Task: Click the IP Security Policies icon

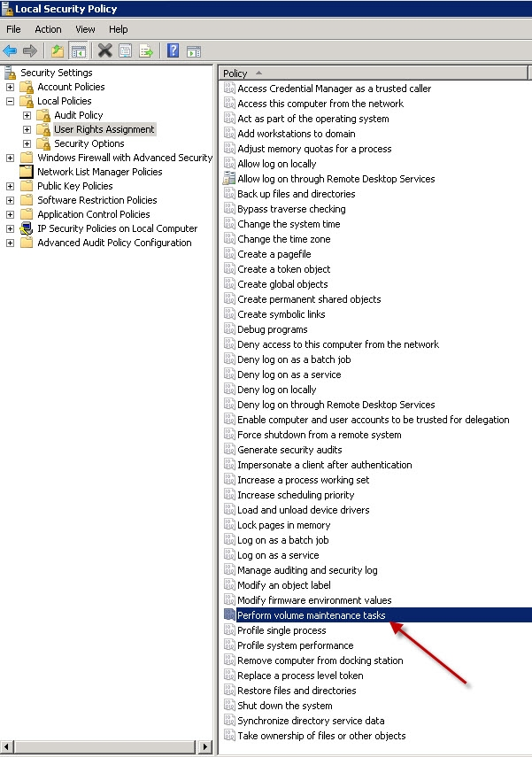Action: click(x=27, y=228)
